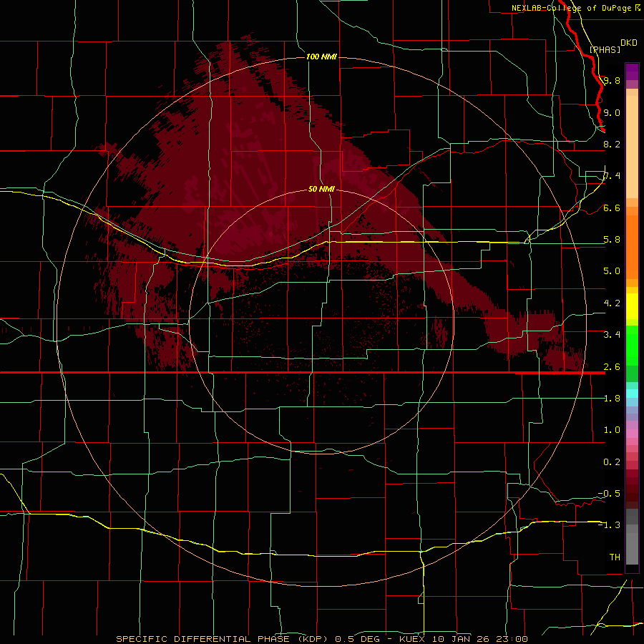Click the 9.8 scale value

612,80
